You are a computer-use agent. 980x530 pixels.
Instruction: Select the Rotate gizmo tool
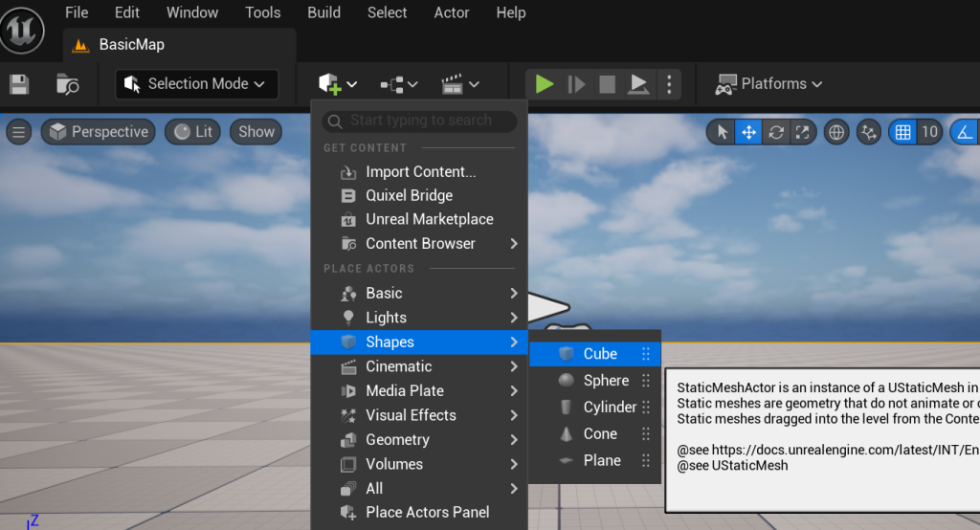(x=775, y=132)
